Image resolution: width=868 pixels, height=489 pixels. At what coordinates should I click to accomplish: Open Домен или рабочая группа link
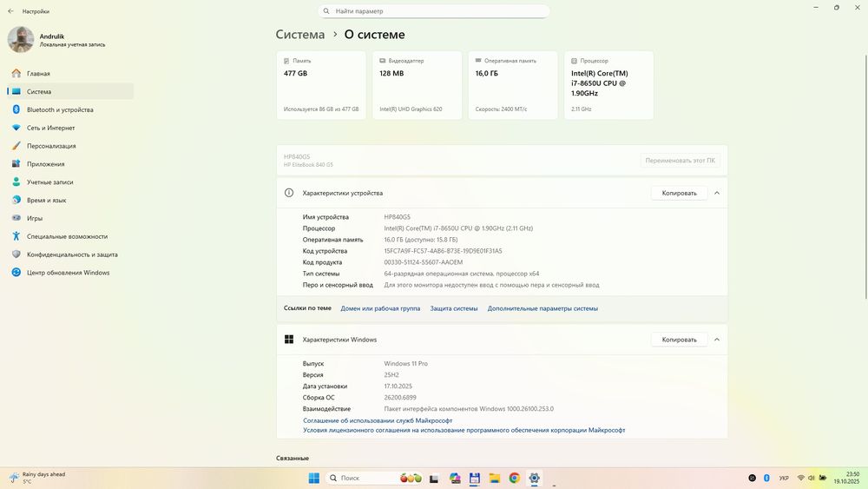tap(380, 308)
